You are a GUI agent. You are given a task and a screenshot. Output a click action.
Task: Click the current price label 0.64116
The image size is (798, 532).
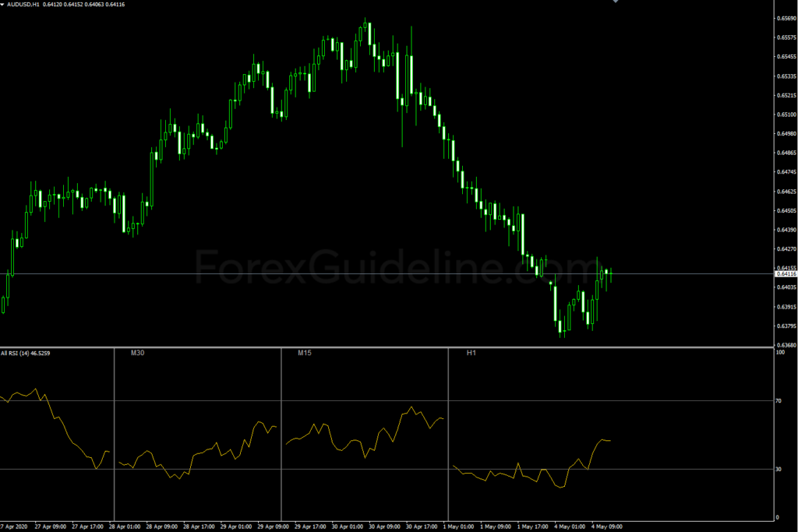point(786,274)
